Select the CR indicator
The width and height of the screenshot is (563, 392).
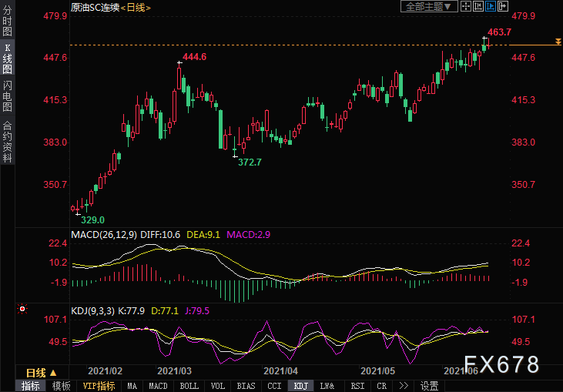click(381, 387)
